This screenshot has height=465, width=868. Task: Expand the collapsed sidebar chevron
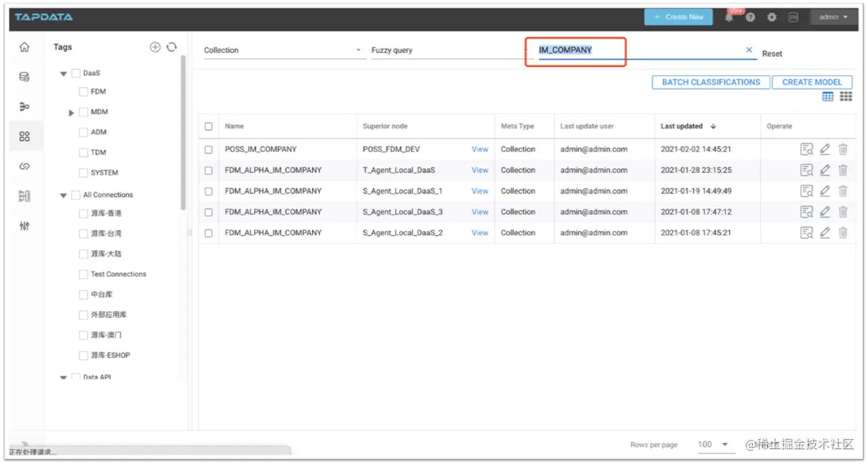24,443
